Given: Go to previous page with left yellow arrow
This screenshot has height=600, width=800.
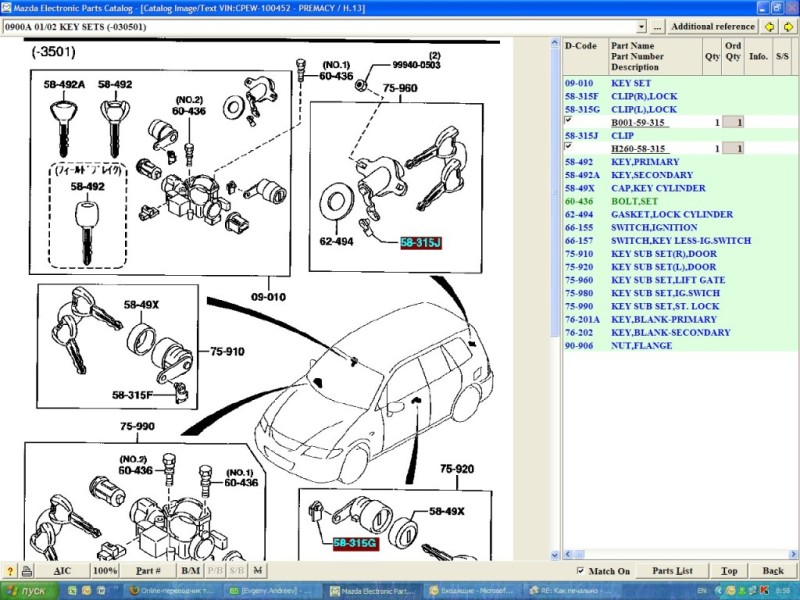Looking at the screenshot, I should pyautogui.click(x=769, y=27).
